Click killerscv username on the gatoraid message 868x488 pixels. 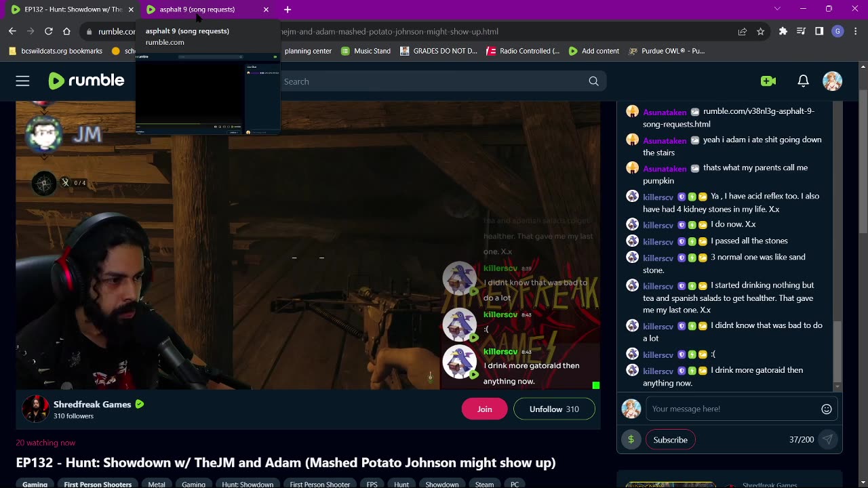tap(658, 371)
